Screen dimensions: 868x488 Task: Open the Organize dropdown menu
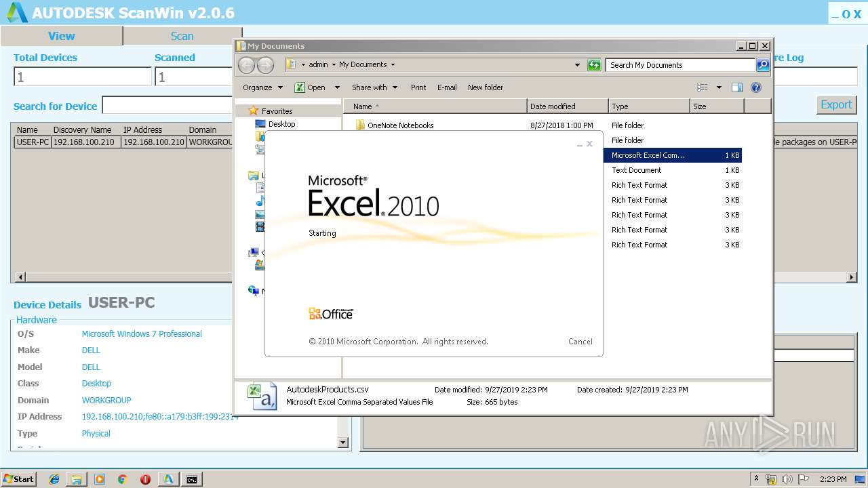click(262, 87)
